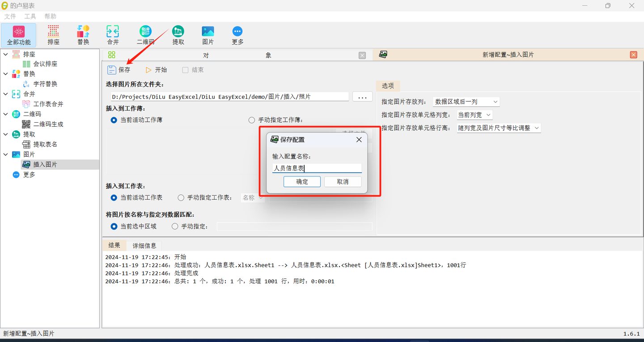Image resolution: width=644 pixels, height=342 pixels.
Task: Collapse the 合并 tree node
Action: coord(6,94)
